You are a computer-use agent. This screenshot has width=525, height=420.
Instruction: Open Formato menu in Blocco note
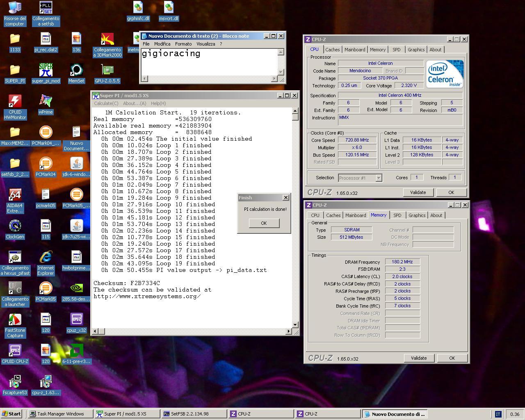183,44
